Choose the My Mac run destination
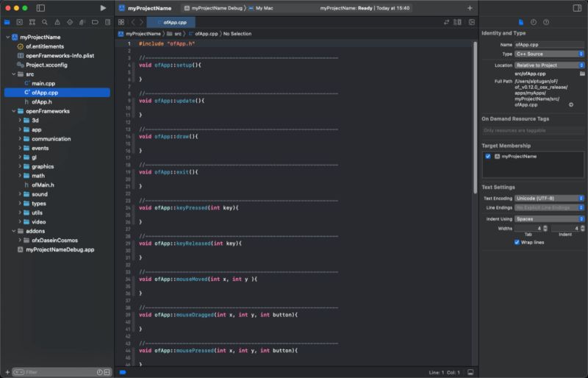The image size is (588, 378). 261,8
